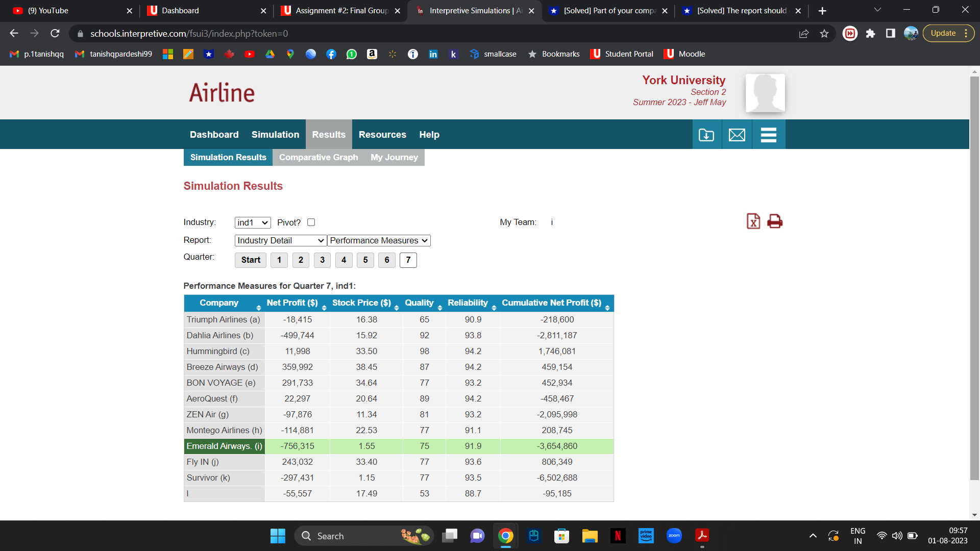980x551 pixels.
Task: Click the Chrome Update button
Action: click(x=948, y=34)
